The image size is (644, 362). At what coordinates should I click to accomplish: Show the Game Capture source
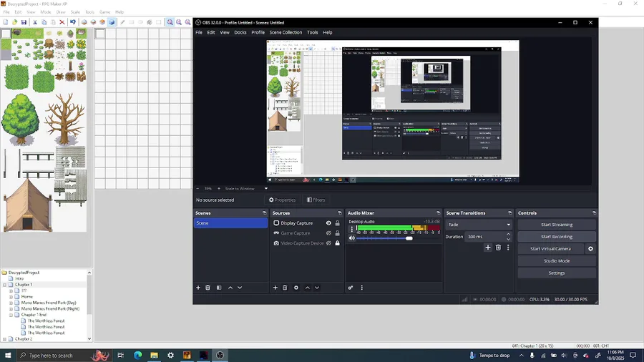tap(328, 233)
